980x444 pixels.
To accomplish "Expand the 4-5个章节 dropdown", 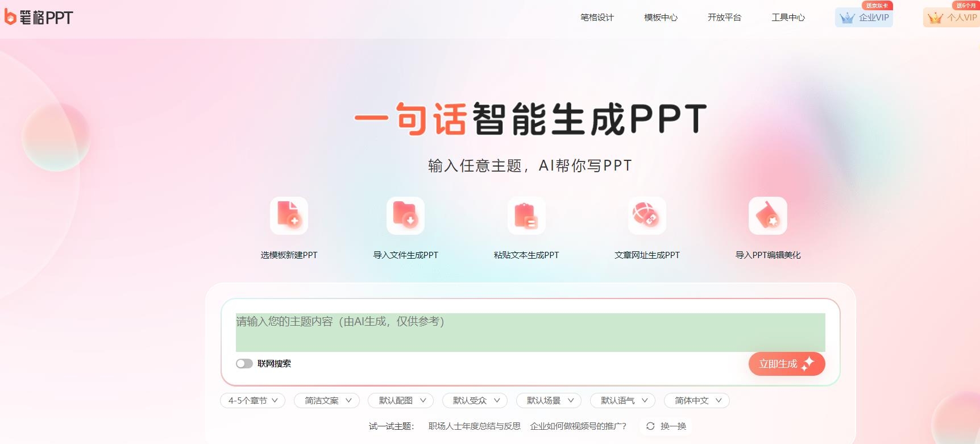I will pos(252,400).
